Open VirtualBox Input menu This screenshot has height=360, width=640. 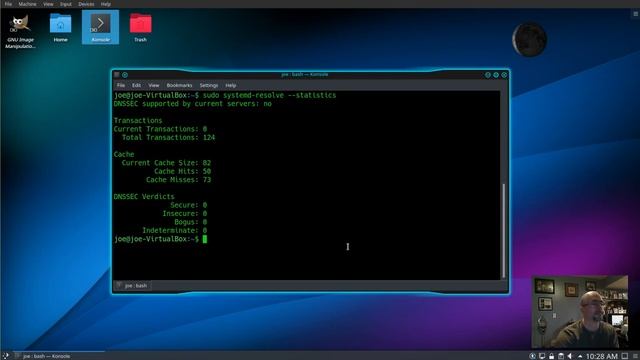tap(66, 4)
